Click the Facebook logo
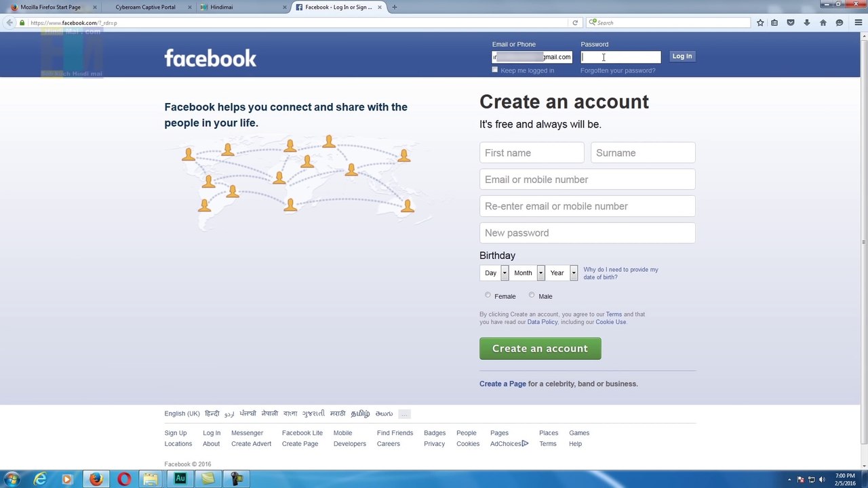Screen dimensions: 868x488 tap(210, 58)
